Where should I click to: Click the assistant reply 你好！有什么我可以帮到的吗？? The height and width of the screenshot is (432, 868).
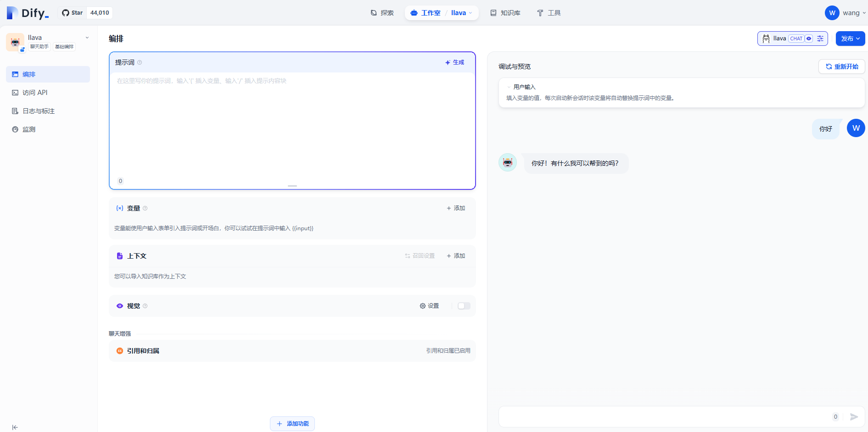(575, 163)
